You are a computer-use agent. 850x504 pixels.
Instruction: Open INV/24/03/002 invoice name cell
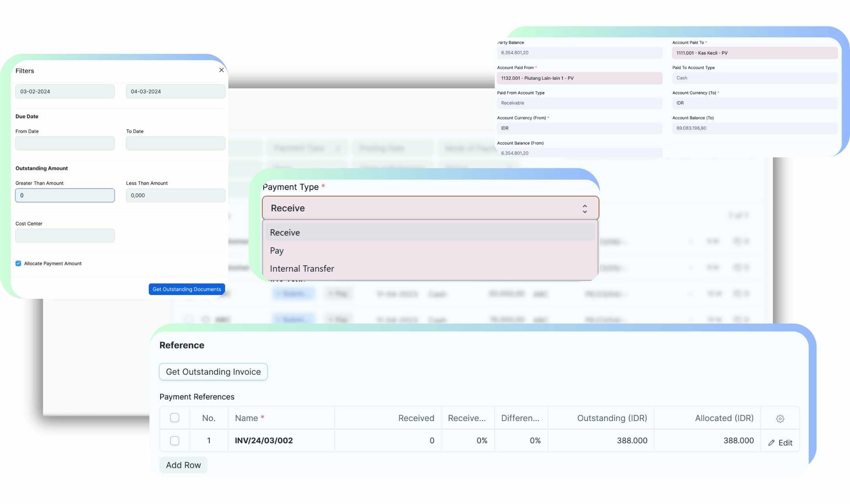click(x=264, y=441)
